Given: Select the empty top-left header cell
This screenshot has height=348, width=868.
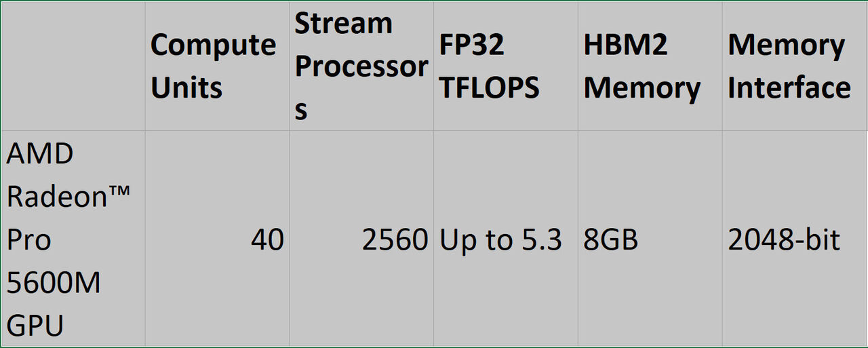Looking at the screenshot, I should click(73, 66).
